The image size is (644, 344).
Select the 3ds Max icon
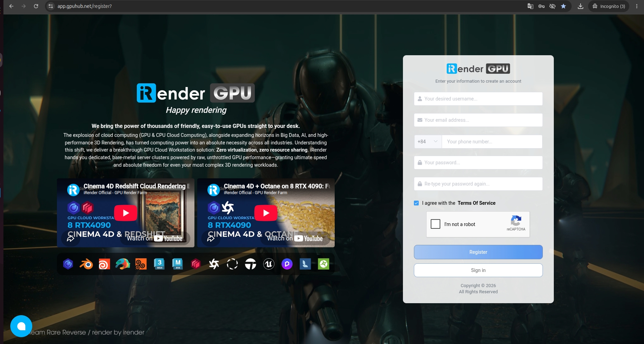[159, 264]
